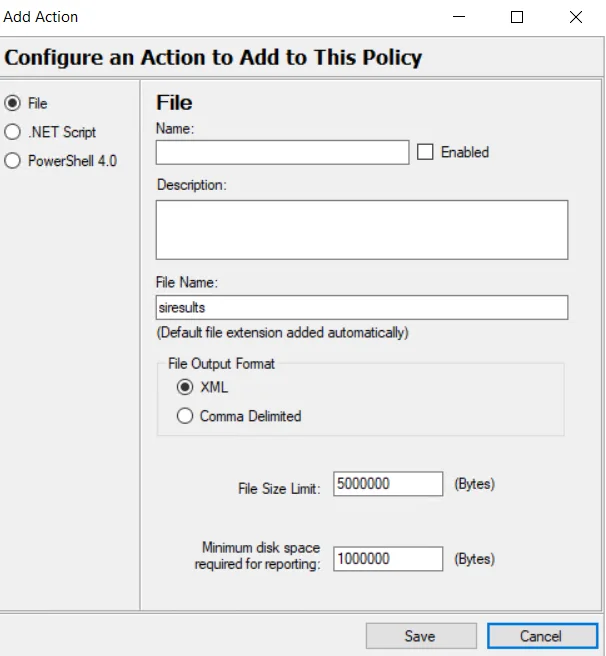Click the 'File Output Format' group label
The width and height of the screenshot is (606, 656).
tap(221, 364)
